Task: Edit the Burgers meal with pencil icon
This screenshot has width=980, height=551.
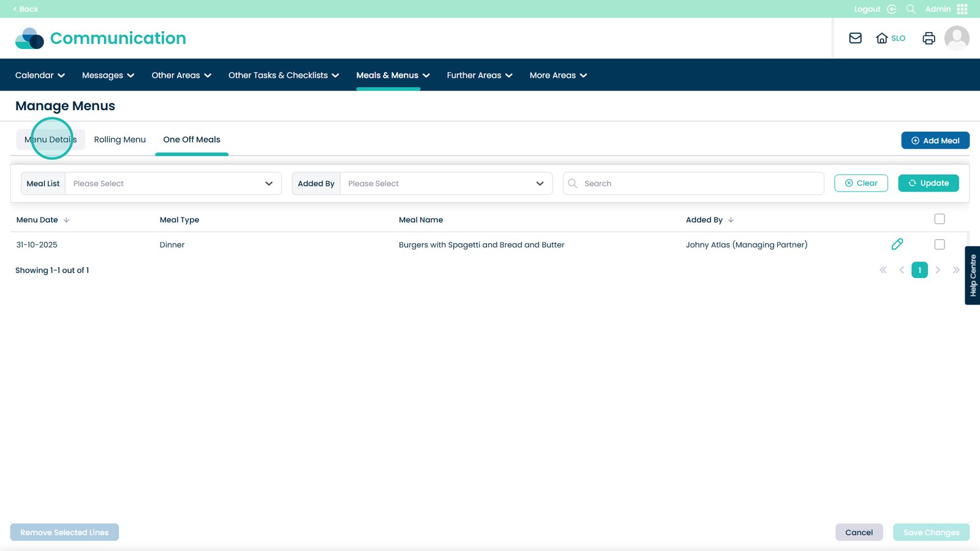Action: pyautogui.click(x=897, y=244)
